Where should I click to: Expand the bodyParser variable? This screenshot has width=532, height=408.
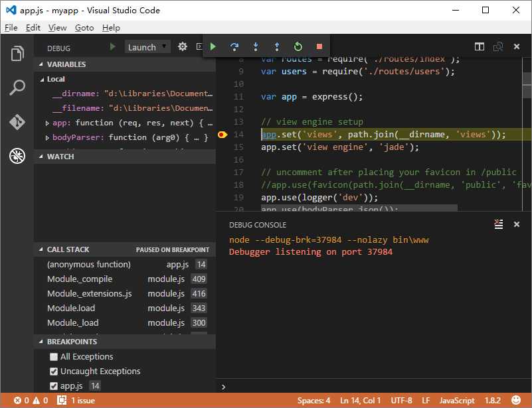(x=47, y=137)
